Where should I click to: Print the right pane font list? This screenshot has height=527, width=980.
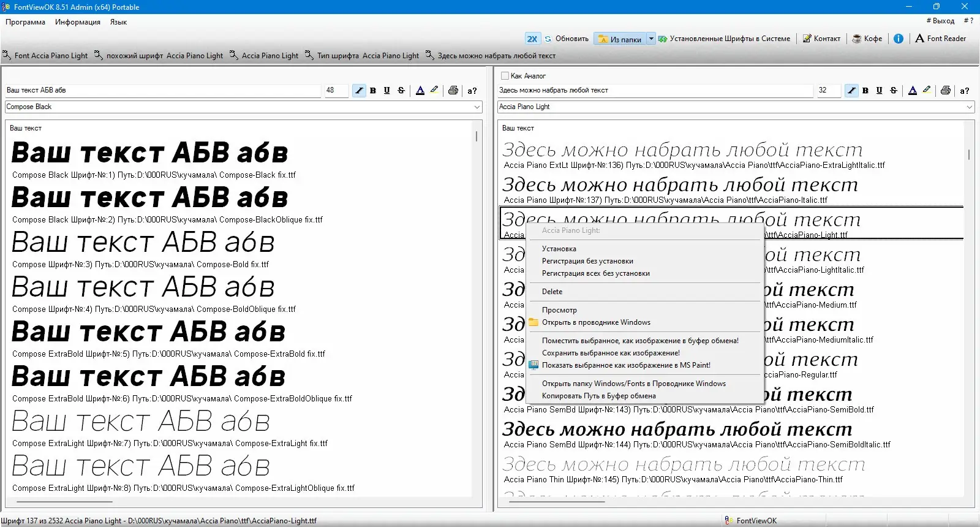tap(946, 91)
